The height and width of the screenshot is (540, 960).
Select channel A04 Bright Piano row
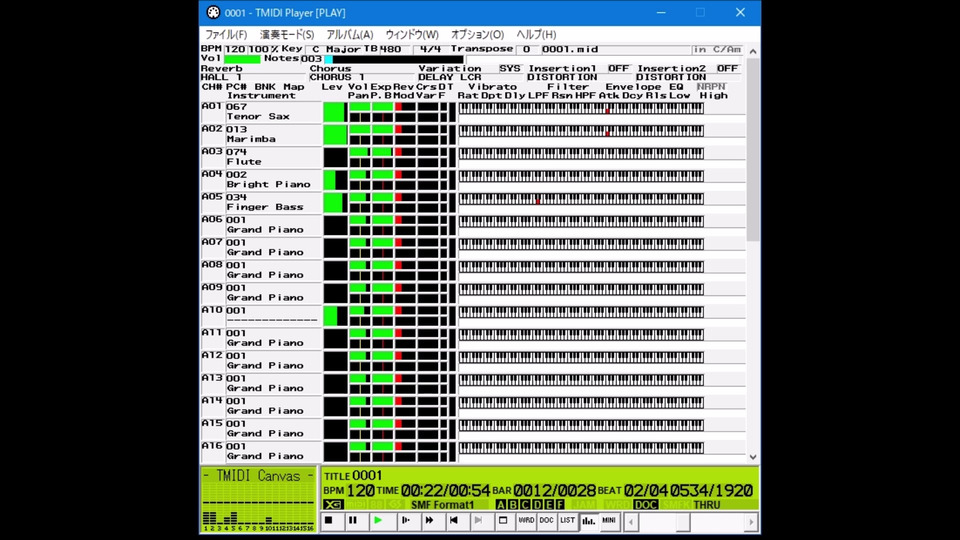(x=261, y=179)
